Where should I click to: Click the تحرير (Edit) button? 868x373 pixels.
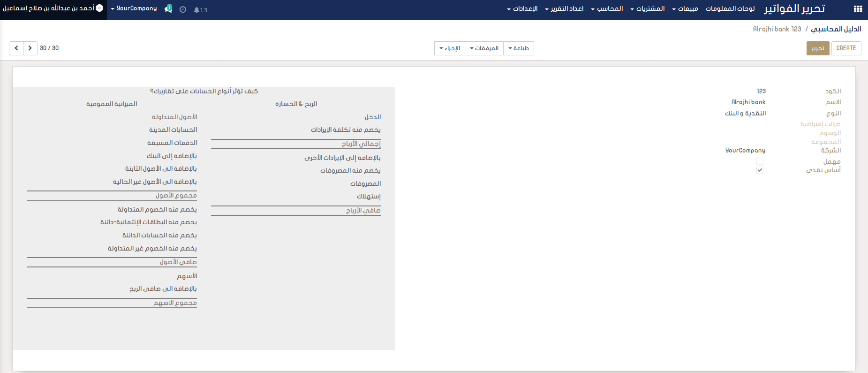coord(818,48)
